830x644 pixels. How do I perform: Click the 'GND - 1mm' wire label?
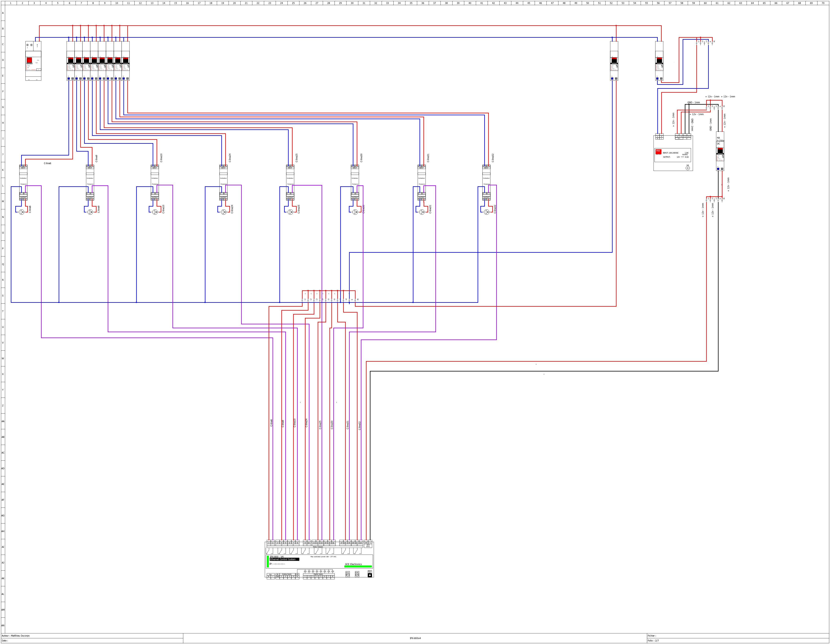694,103
